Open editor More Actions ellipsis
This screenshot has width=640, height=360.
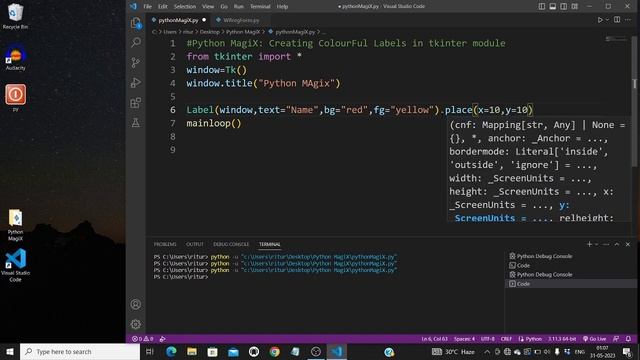(x=628, y=20)
